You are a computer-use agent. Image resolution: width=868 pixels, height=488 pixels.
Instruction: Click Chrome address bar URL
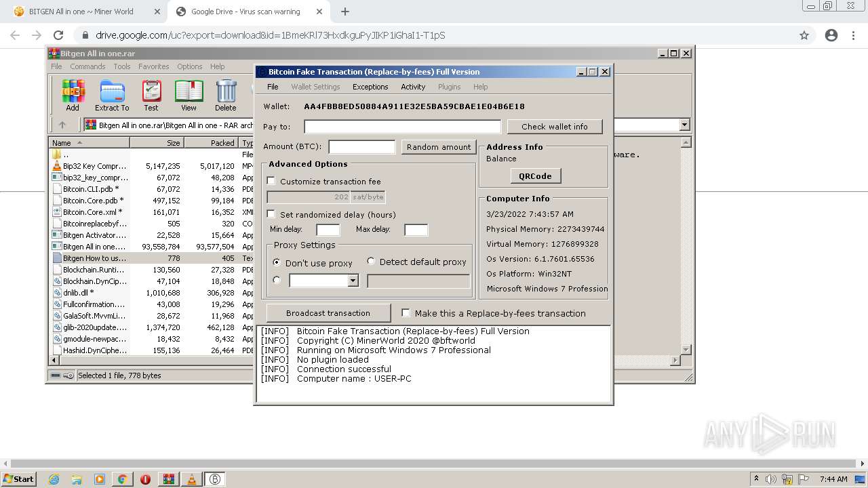click(x=270, y=35)
